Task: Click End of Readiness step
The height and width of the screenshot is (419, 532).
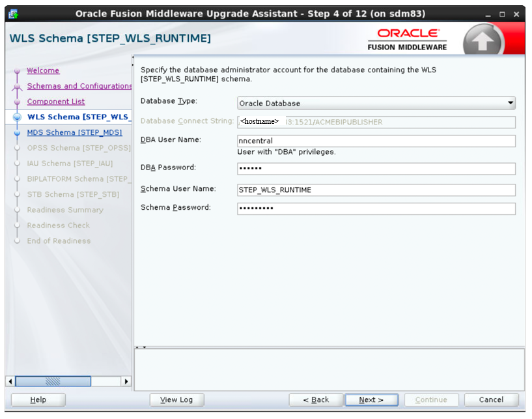Action: click(59, 240)
